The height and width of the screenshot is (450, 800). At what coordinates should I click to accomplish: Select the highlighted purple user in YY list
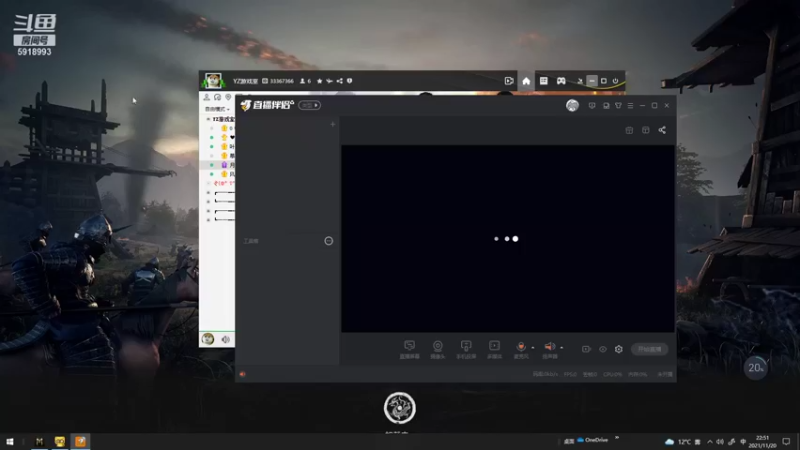click(x=217, y=165)
